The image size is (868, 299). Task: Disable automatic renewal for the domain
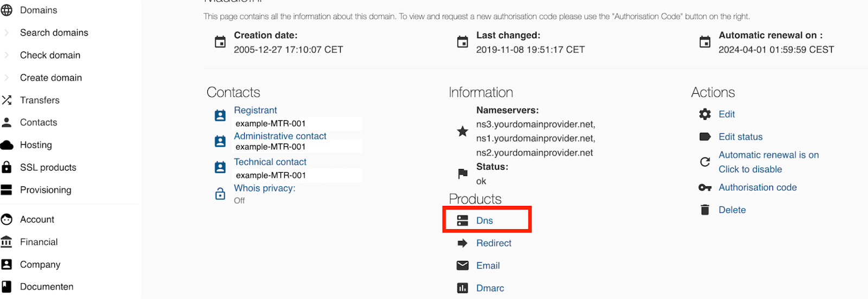(750, 169)
